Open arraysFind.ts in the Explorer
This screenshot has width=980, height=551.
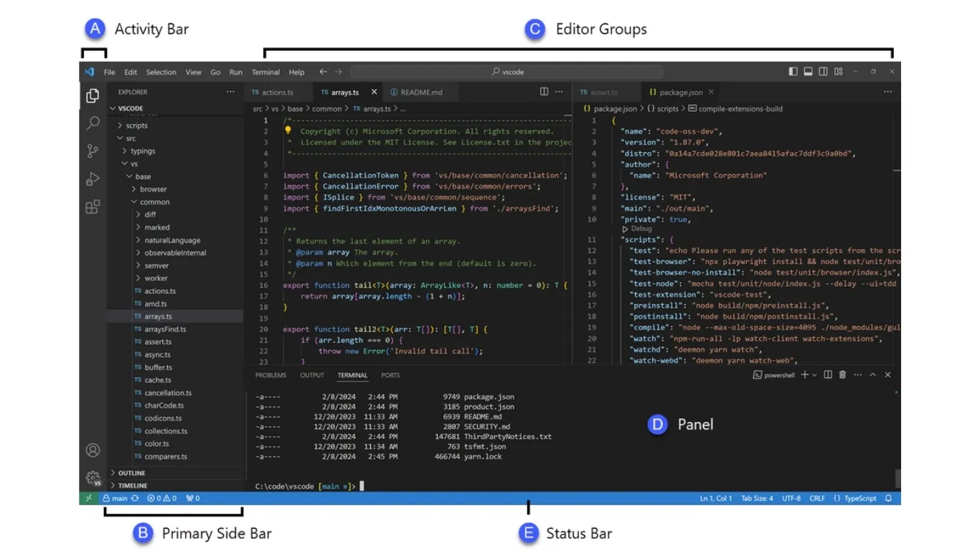175,329
